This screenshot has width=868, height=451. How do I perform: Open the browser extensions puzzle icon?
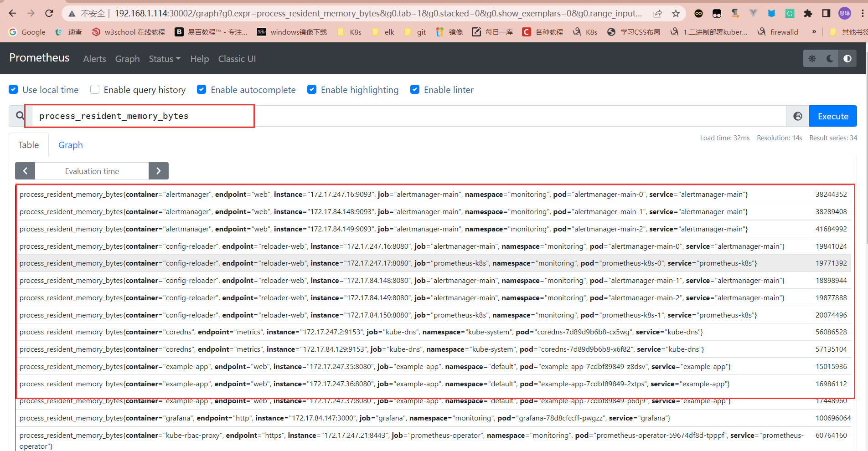click(x=808, y=14)
